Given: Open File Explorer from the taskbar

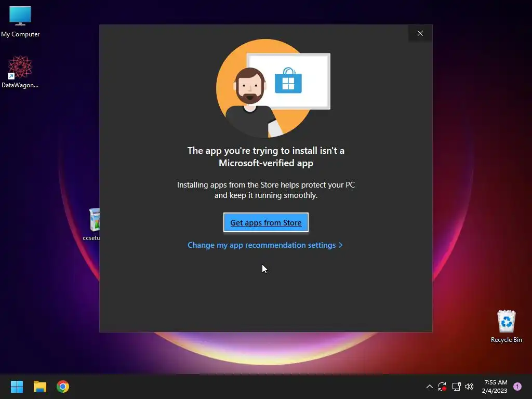Looking at the screenshot, I should pyautogui.click(x=39, y=387).
